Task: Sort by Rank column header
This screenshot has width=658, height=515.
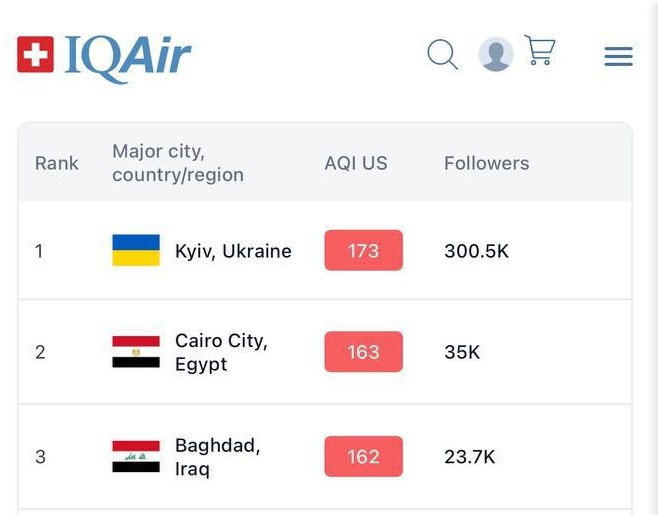Action: tap(56, 163)
